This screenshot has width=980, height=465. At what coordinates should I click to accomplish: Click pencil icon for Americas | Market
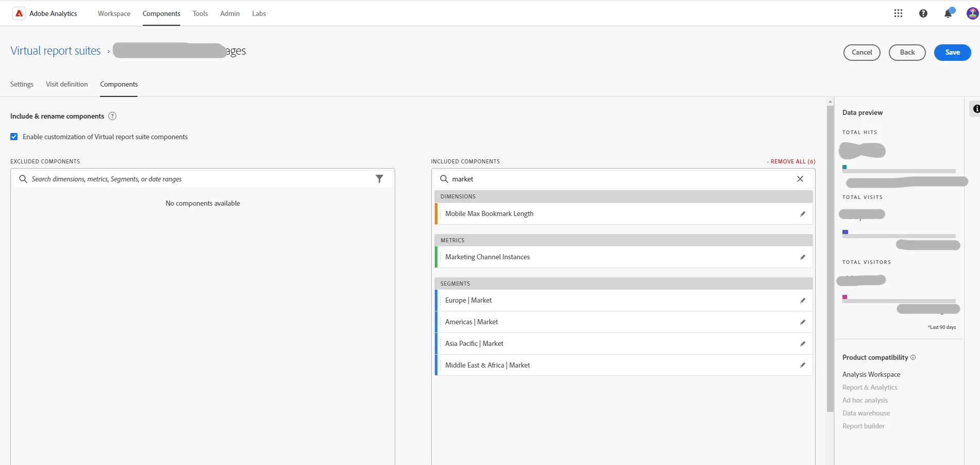tap(803, 322)
